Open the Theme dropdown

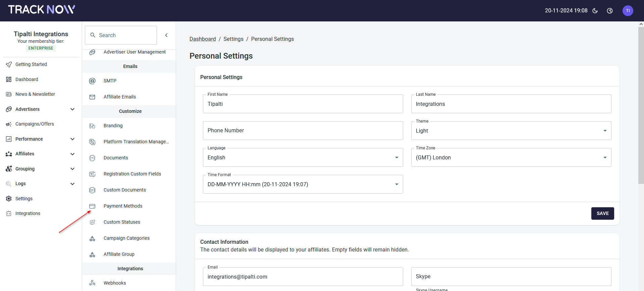tap(511, 131)
